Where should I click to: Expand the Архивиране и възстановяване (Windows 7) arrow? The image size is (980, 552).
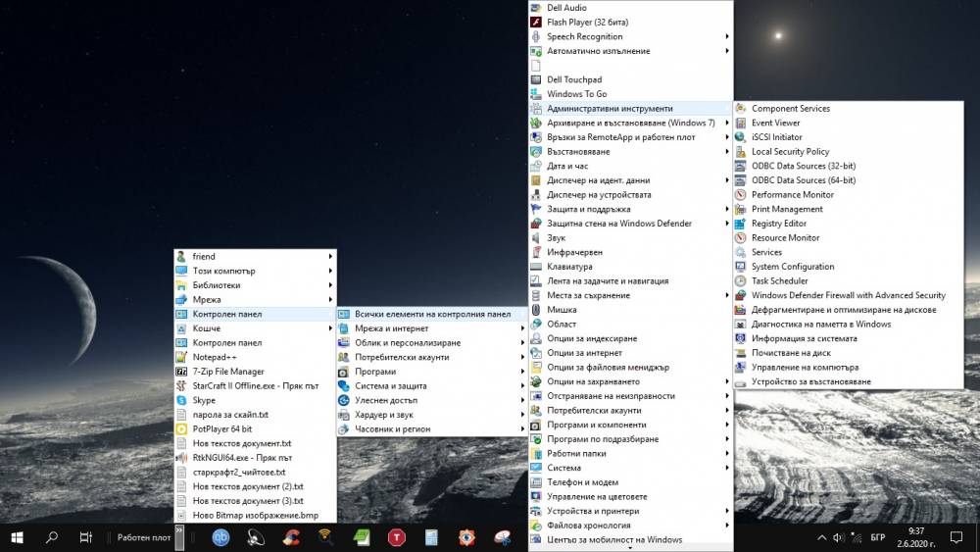pyautogui.click(x=727, y=123)
